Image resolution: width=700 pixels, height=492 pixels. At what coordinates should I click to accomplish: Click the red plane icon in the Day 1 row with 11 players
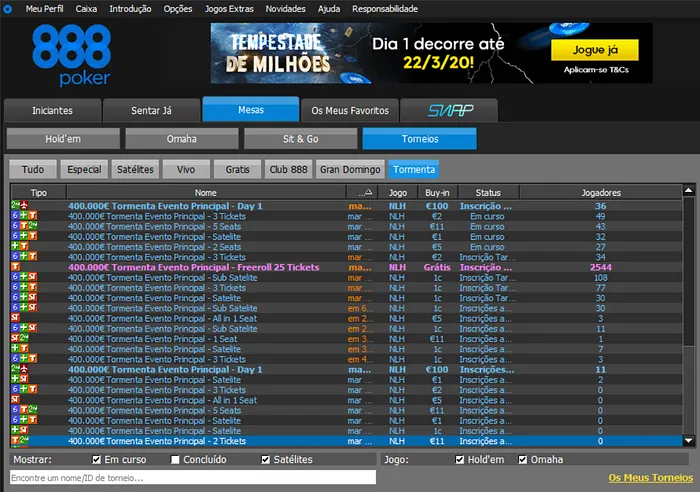pos(24,369)
